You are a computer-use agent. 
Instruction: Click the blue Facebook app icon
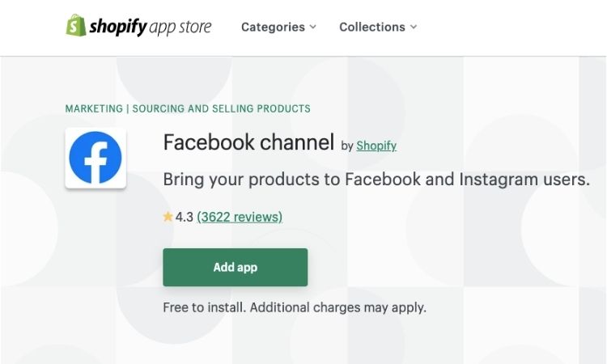coord(96,158)
